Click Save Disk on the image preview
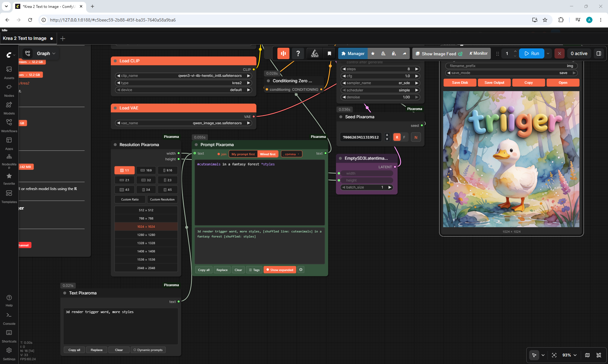Screen dimensions: 608x364 pos(460,83)
